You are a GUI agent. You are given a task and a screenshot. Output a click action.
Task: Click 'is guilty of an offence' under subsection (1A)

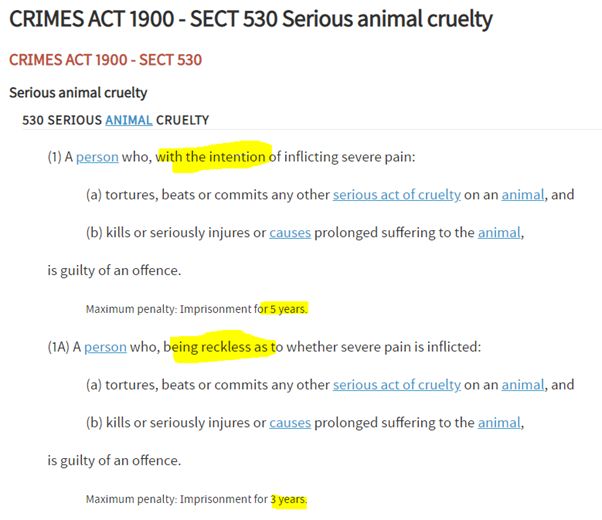tap(114, 460)
